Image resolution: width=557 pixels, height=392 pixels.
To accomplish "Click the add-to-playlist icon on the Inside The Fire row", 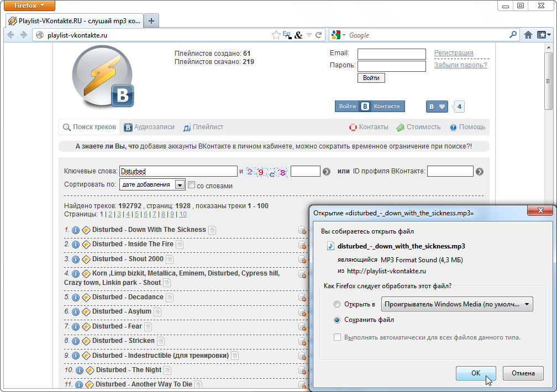I will tap(302, 245).
